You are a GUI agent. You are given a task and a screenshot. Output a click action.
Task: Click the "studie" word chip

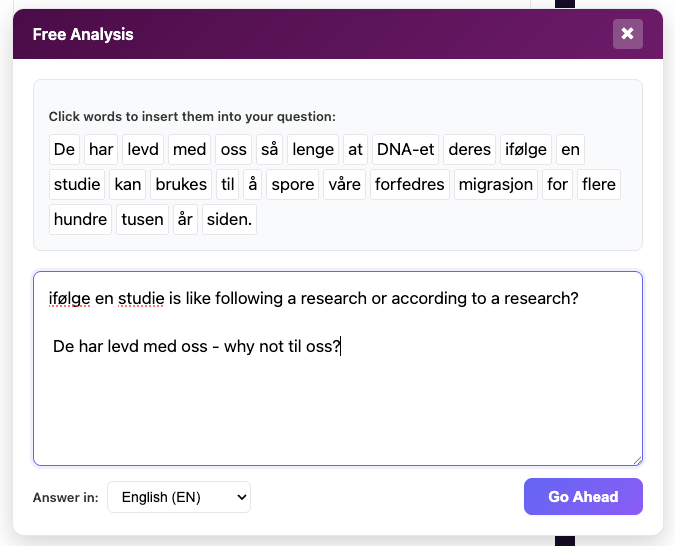pos(77,185)
